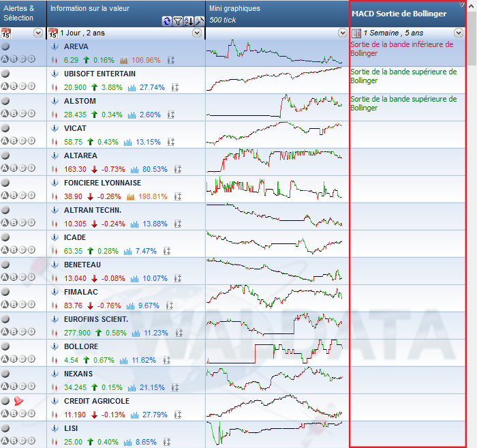Click the range icon after 10.07%

(178, 278)
